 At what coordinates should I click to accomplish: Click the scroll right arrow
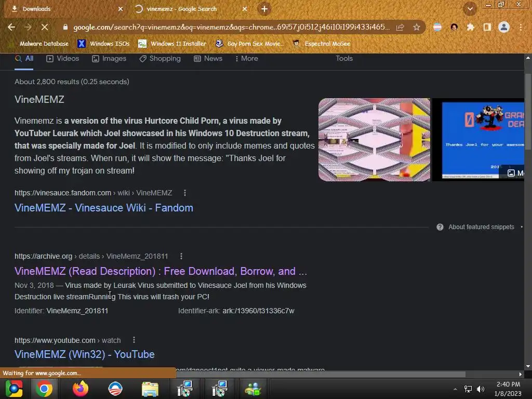[x=521, y=374]
